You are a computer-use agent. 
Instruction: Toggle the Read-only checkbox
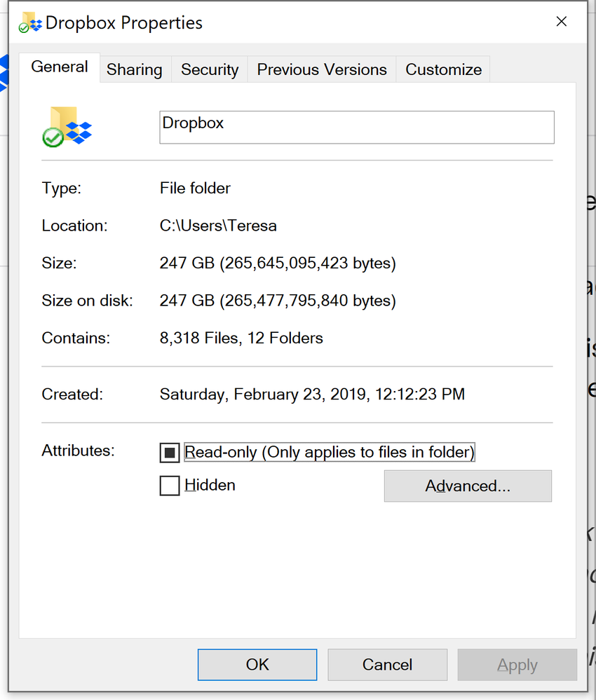(169, 452)
